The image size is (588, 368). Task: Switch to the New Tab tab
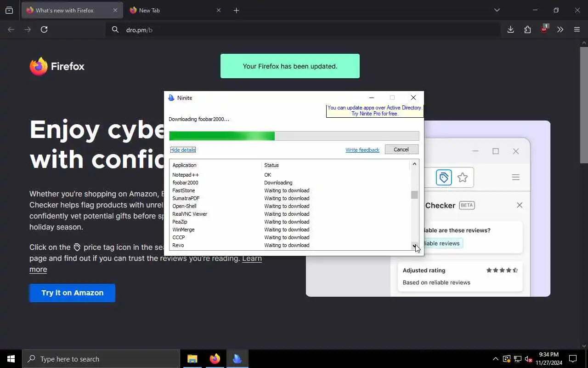coord(175,10)
